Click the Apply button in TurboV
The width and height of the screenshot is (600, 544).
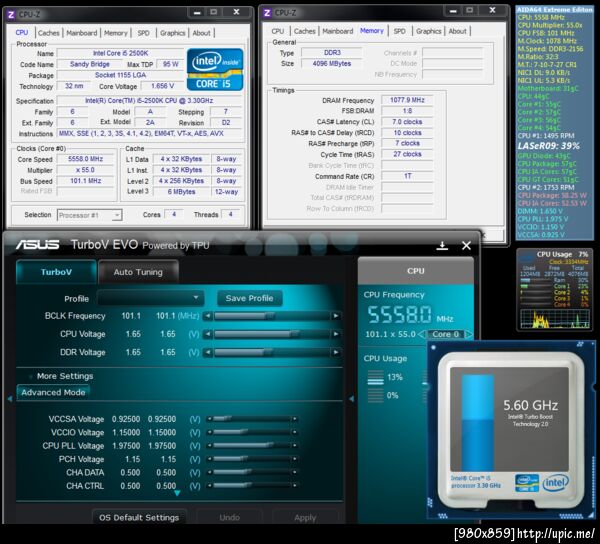point(305,517)
